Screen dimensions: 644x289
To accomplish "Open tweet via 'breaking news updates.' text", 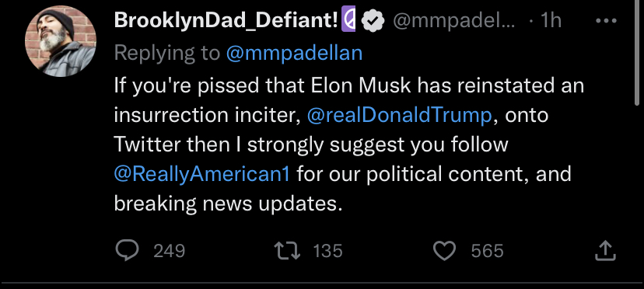I will tap(228, 204).
